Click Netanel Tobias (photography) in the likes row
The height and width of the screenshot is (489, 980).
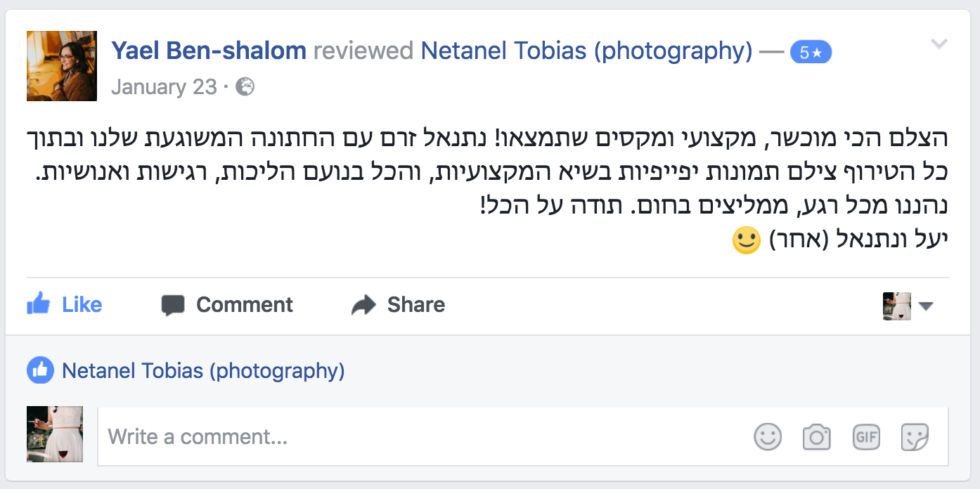pyautogui.click(x=204, y=370)
